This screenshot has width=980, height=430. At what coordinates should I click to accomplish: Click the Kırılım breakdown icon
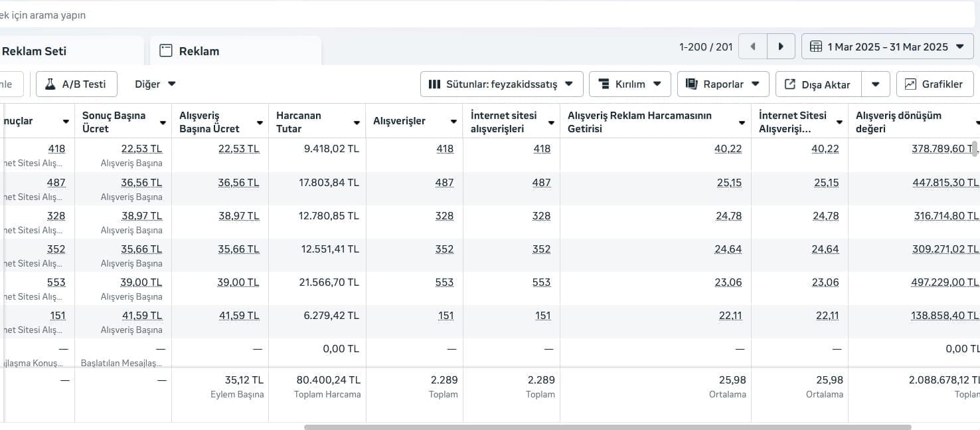pos(604,84)
